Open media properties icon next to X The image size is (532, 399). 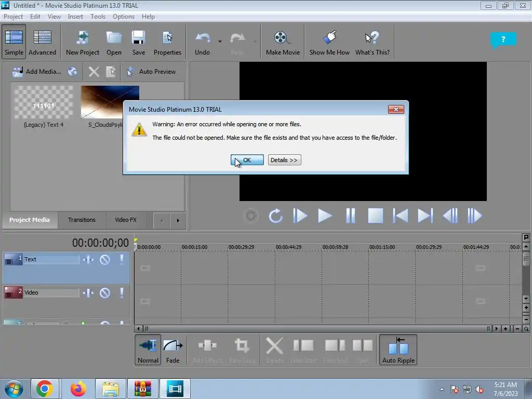click(111, 72)
